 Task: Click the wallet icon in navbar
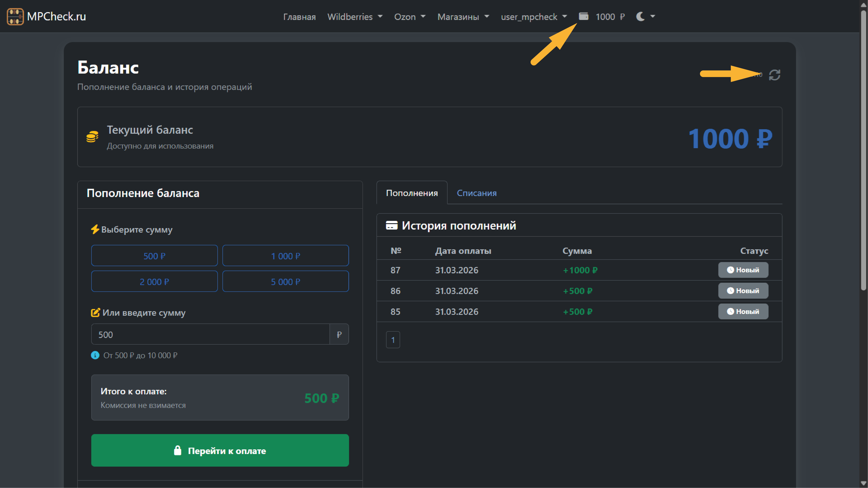pyautogui.click(x=584, y=16)
